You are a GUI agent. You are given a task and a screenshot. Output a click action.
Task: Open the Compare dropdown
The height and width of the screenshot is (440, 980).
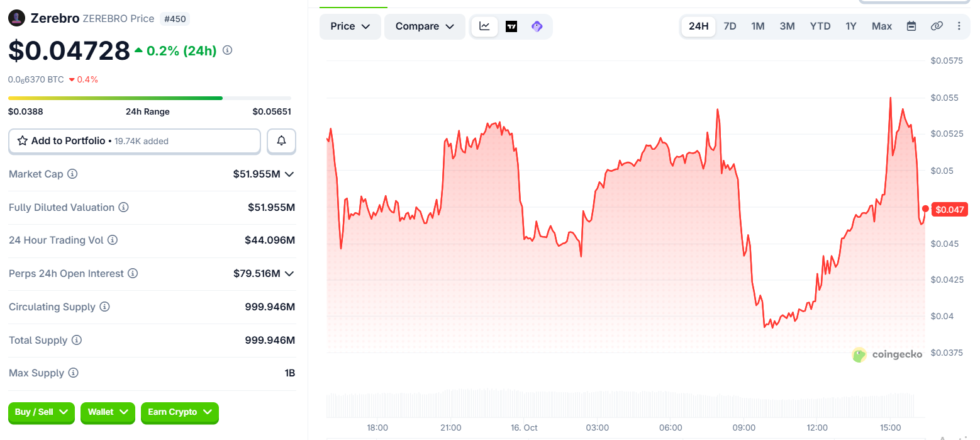click(425, 26)
